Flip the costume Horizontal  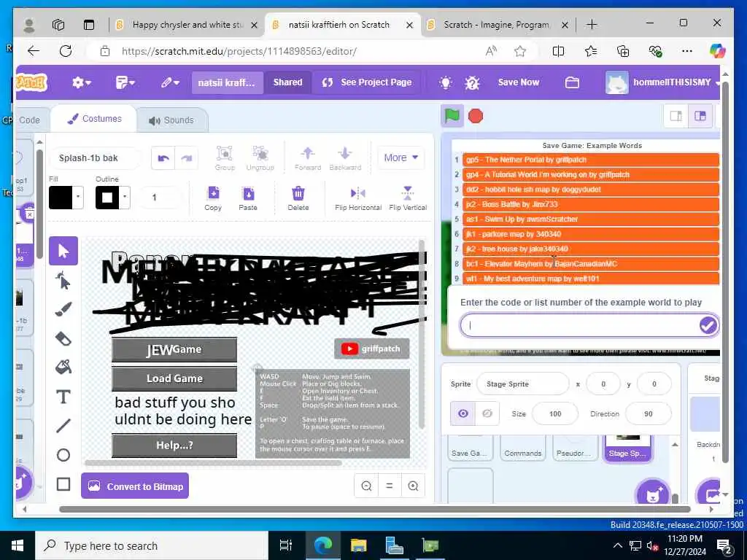click(357, 198)
